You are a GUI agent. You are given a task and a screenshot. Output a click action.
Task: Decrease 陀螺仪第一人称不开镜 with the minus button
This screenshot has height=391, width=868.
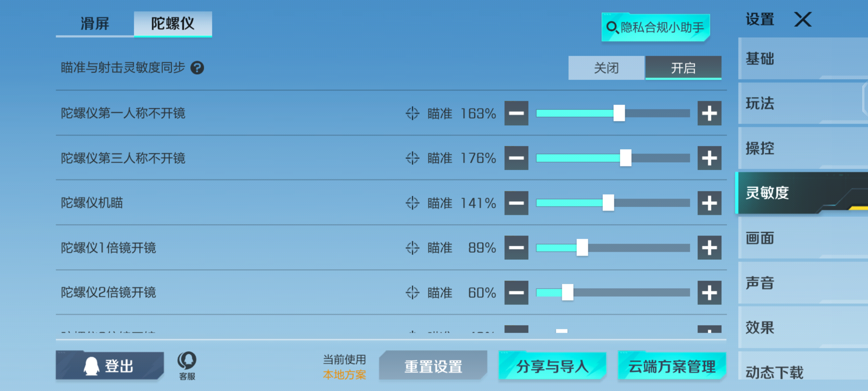click(x=516, y=113)
